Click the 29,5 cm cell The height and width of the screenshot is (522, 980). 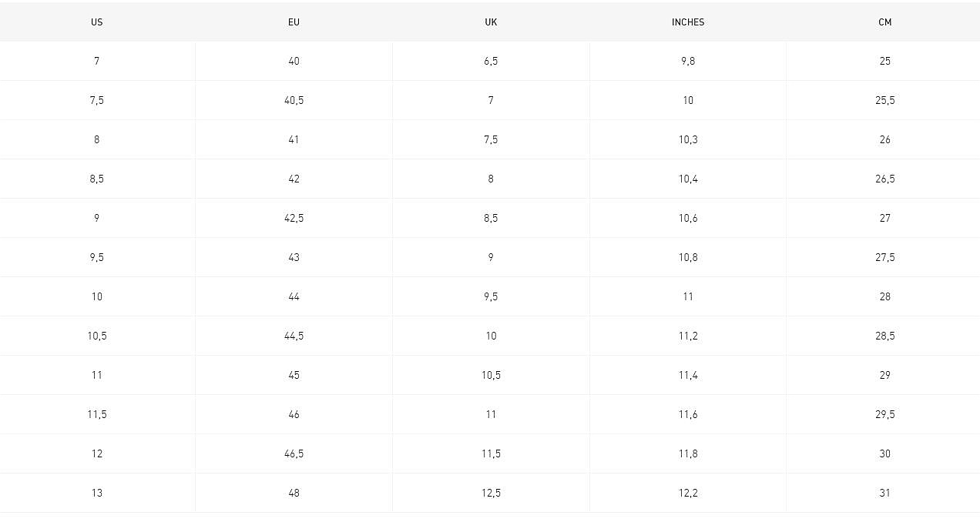[x=884, y=414]
